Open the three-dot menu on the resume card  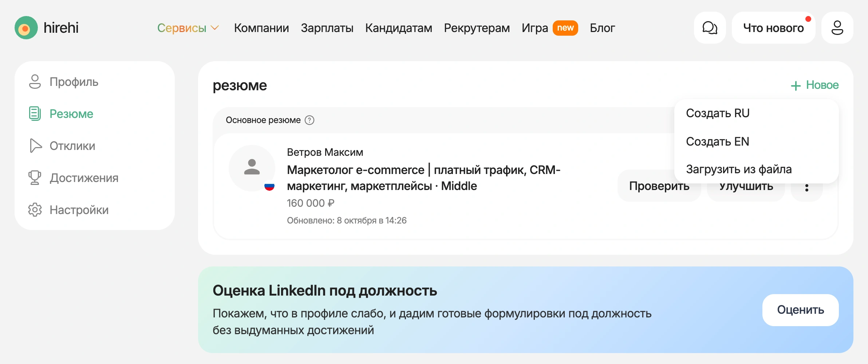(807, 187)
